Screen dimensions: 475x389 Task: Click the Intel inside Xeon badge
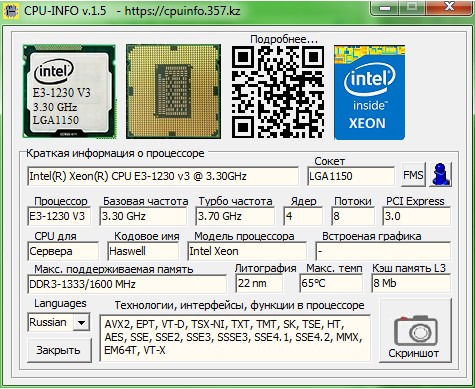click(x=369, y=92)
